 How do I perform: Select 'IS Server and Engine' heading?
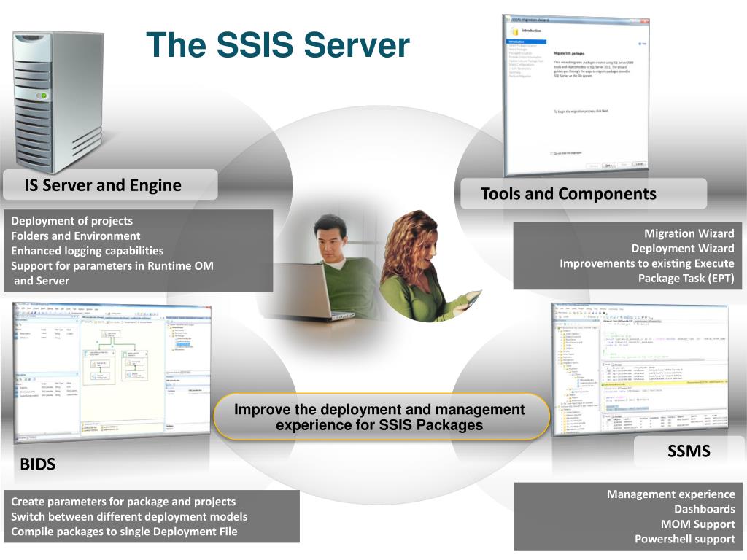pyautogui.click(x=103, y=184)
